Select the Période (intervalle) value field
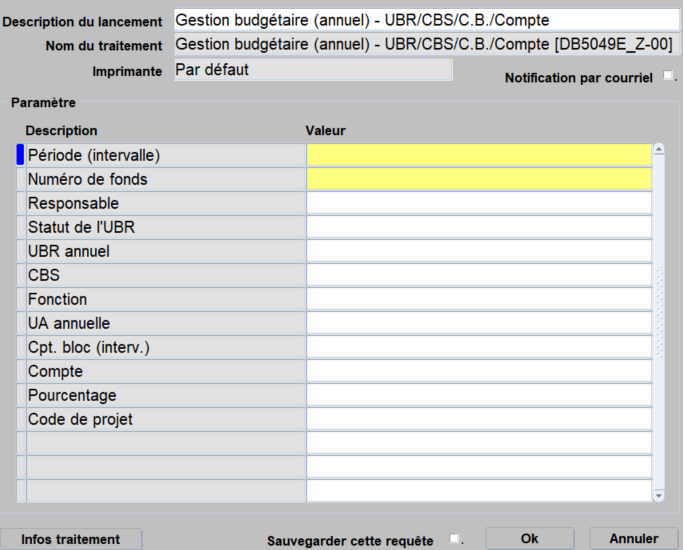This screenshot has height=550, width=683. 479,155
